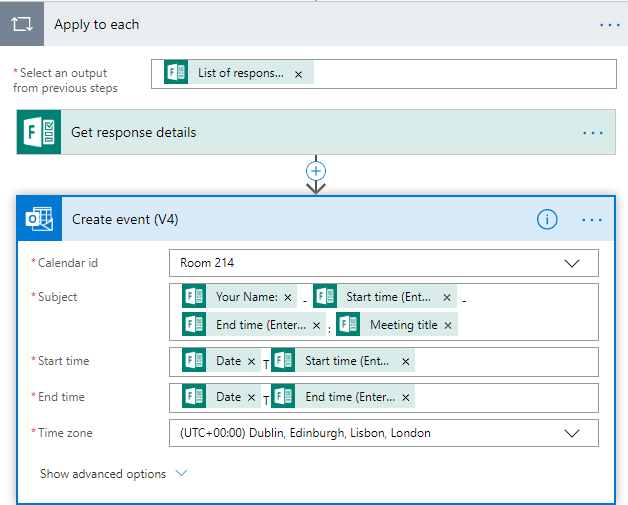The height and width of the screenshot is (505, 628).
Task: Expand advanced options chevron
Action: pyautogui.click(x=181, y=473)
